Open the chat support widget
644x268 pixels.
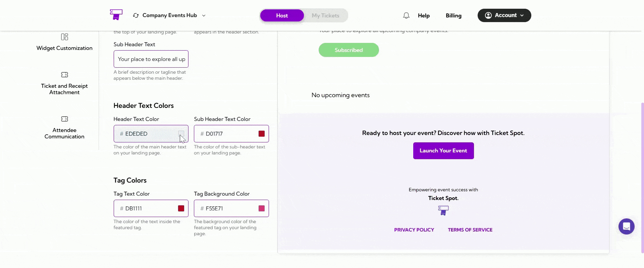(626, 226)
